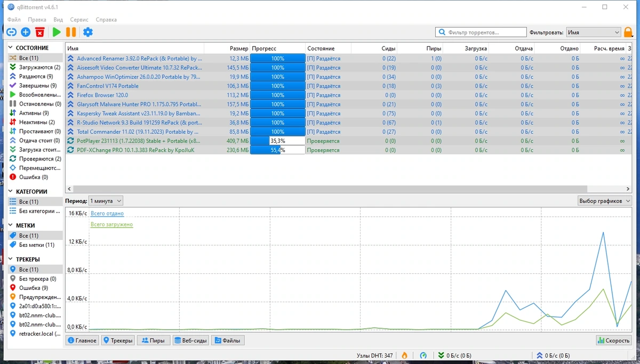Viewport: 640px width, 364px height.
Task: Select the retracker.local tracker filter
Action: click(x=35, y=334)
